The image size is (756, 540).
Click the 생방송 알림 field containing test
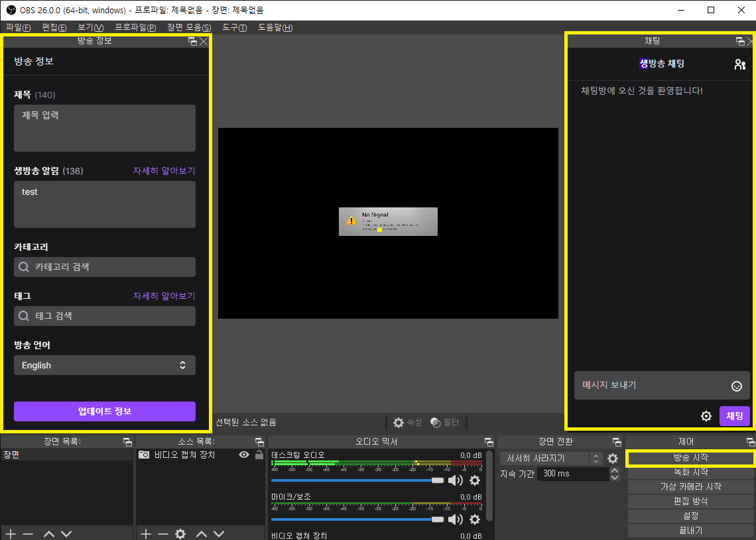105,204
